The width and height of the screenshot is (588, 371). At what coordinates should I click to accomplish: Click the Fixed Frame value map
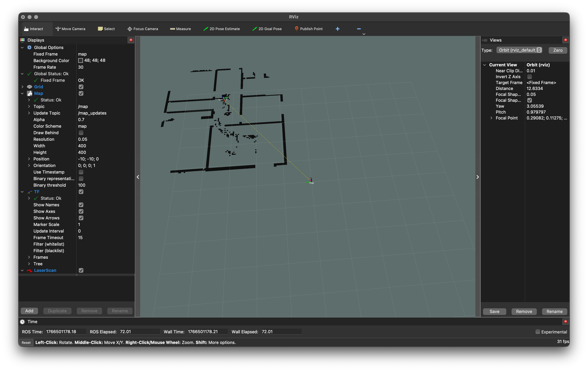tap(82, 54)
